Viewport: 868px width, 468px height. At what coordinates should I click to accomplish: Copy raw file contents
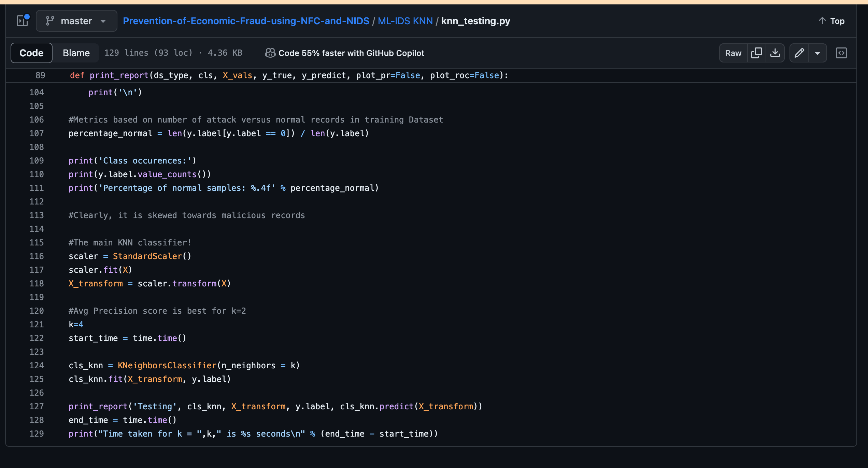756,53
